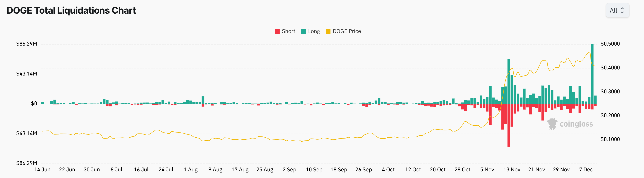Click the longest red short liquidation bar
The image size is (644, 178).
pyautogui.click(x=508, y=125)
